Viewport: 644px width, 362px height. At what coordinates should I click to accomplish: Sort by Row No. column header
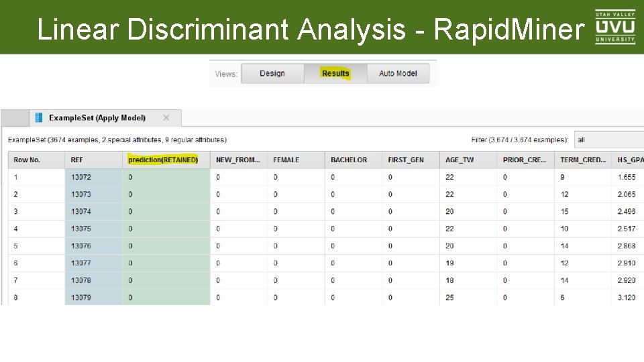coord(36,160)
